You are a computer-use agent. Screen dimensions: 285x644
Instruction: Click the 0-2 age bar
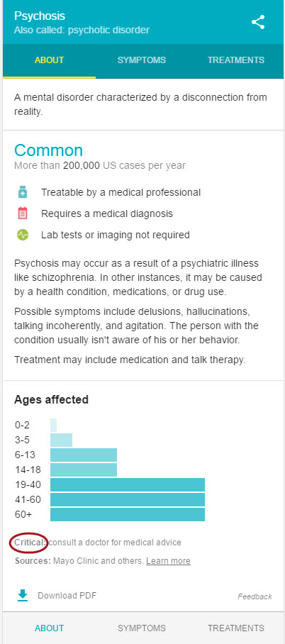pos(53,425)
